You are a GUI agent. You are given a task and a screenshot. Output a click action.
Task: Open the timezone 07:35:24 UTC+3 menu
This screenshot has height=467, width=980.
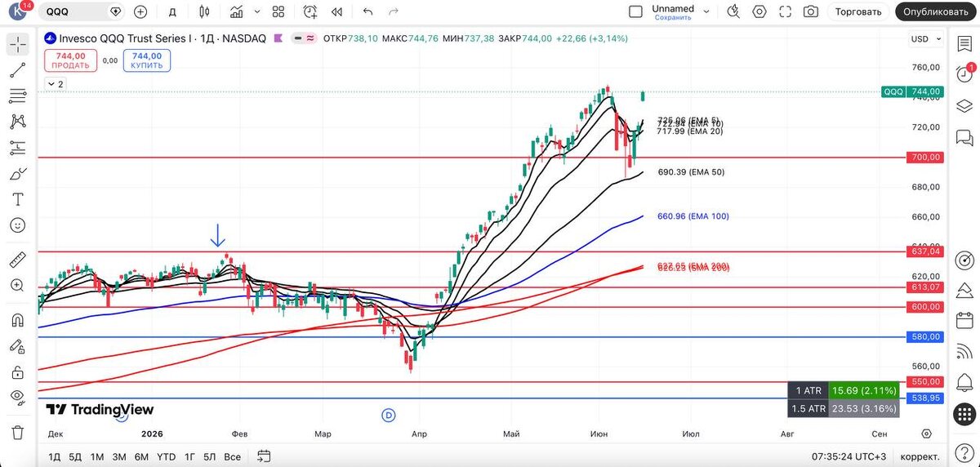848,456
